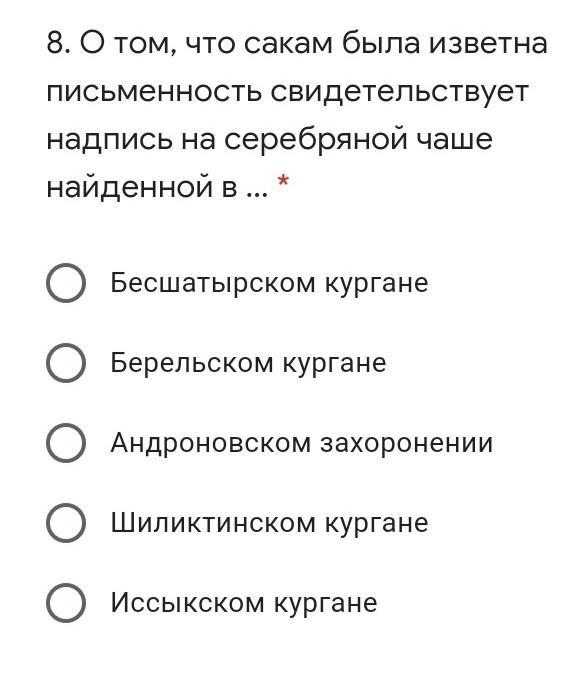Click the word изветна in question title
Image resolution: width=576 pixels, height=674 pixels.
(x=489, y=44)
